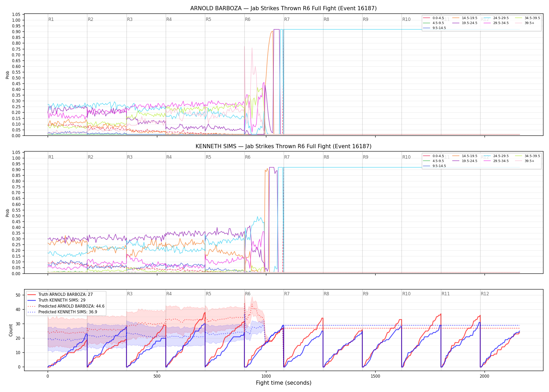
Task: Click the R7 round marker in Barboza chart
Action: point(287,19)
